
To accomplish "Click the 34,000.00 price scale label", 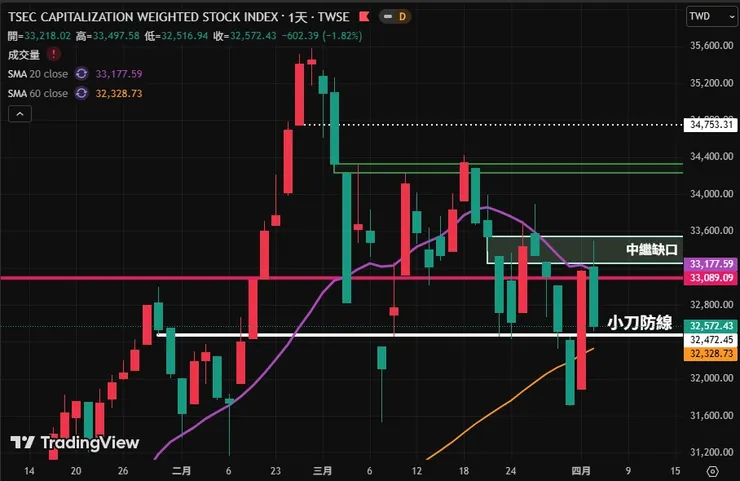I will click(711, 194).
